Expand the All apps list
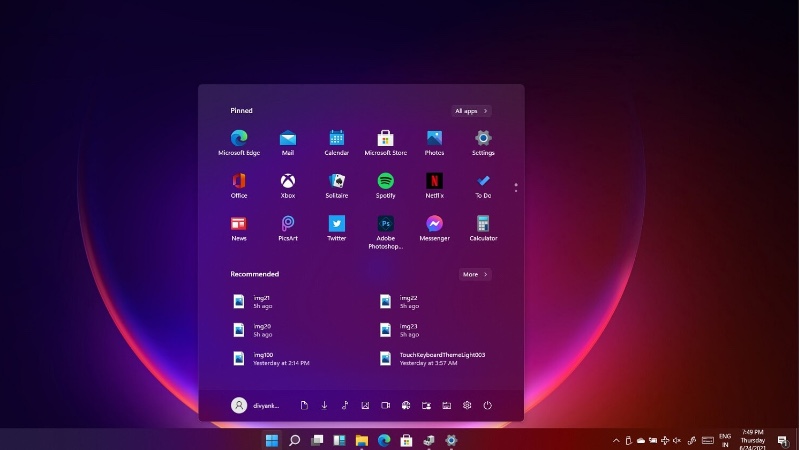799x450 pixels. tap(471, 111)
